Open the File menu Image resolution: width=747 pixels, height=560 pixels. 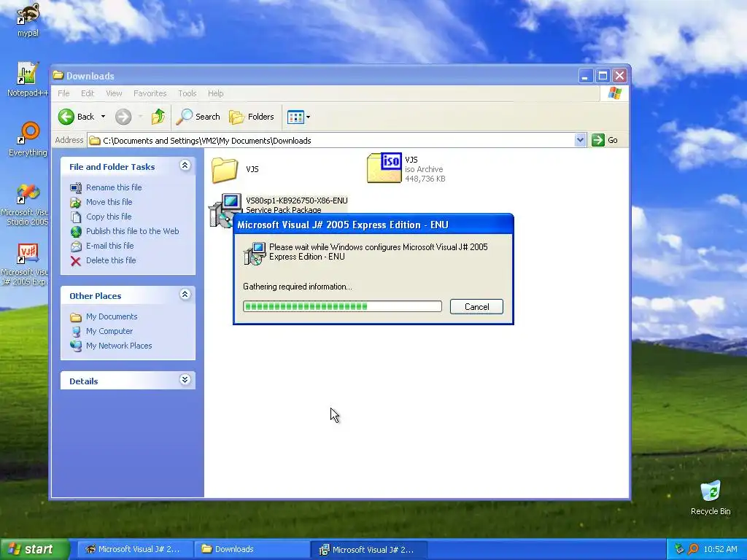click(63, 93)
